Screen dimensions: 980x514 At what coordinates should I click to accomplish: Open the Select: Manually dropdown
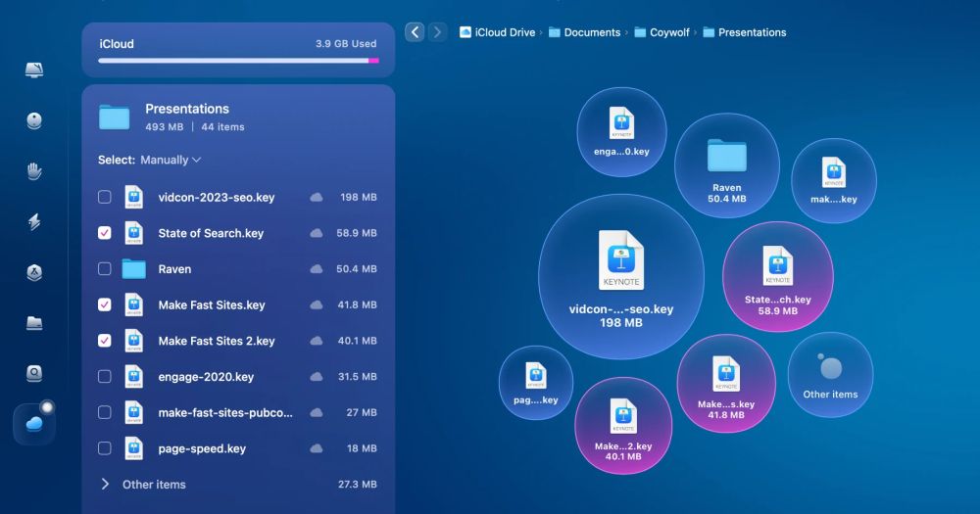pos(171,160)
